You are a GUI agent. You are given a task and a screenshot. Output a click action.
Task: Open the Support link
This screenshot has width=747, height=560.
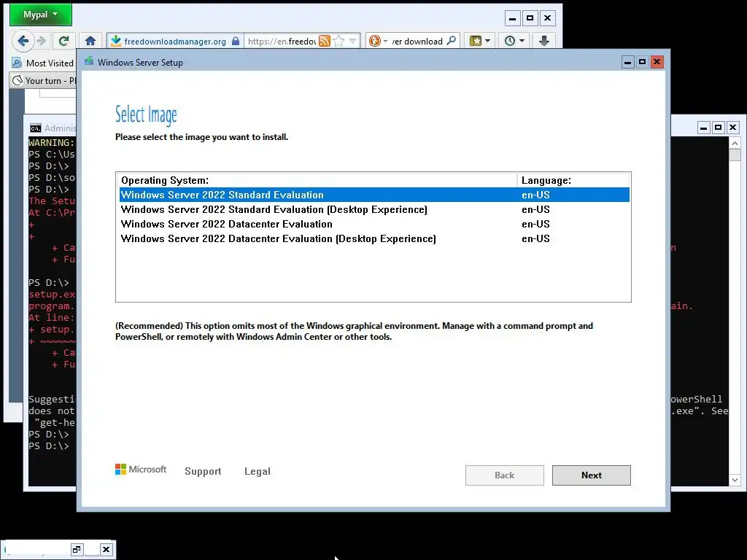(203, 472)
